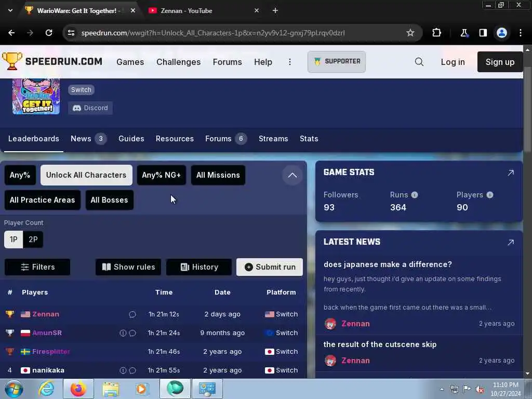
Task: Select the Any% NG+ category
Action: [x=162, y=175]
